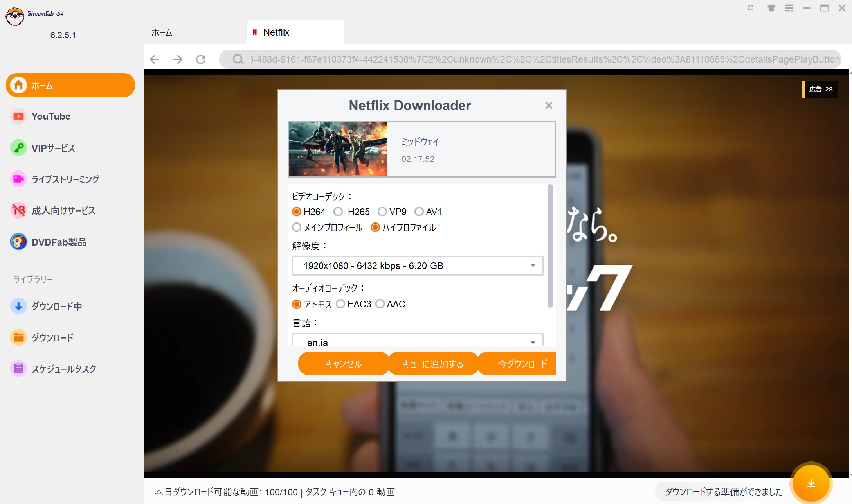Select VIPサービス in sidebar menu
This screenshot has height=504, width=852.
53,148
